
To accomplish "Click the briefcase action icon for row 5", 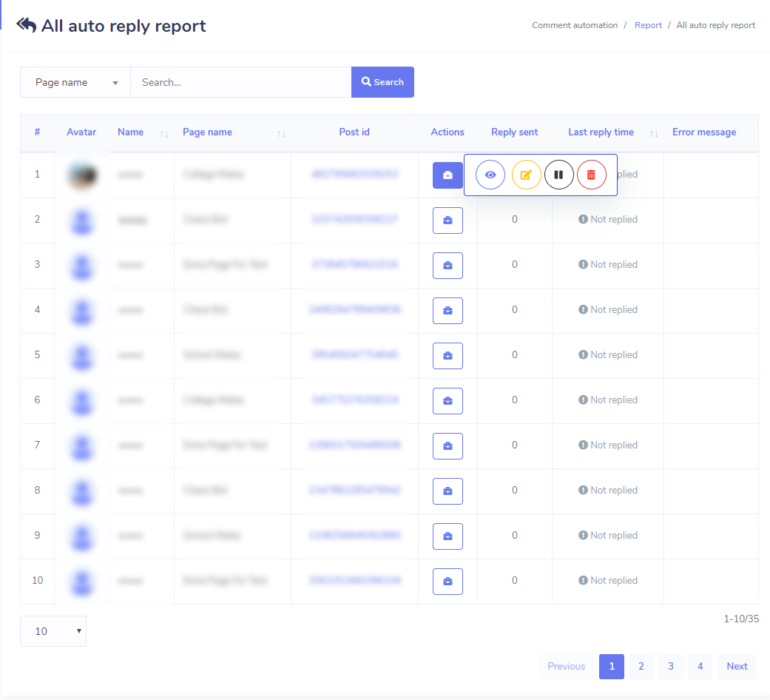I will click(448, 356).
